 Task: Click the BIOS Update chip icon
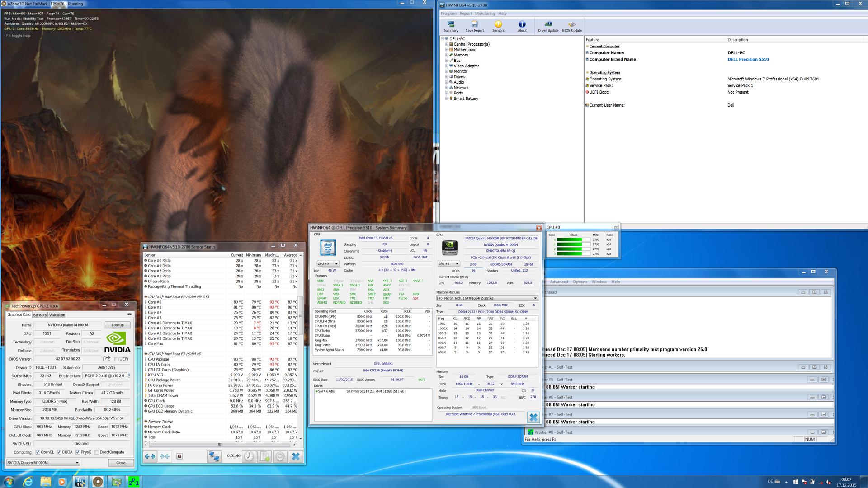tap(572, 26)
